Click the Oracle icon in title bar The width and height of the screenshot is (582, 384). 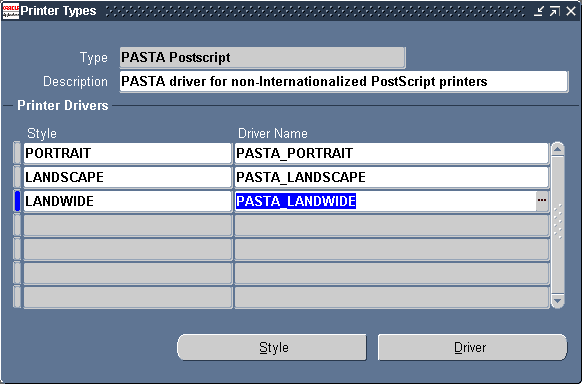10,11
